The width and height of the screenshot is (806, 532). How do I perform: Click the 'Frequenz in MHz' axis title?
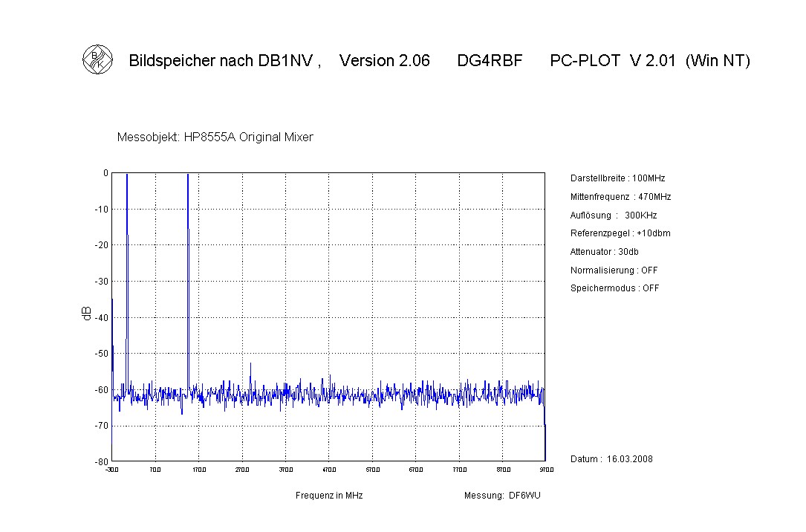point(329,496)
